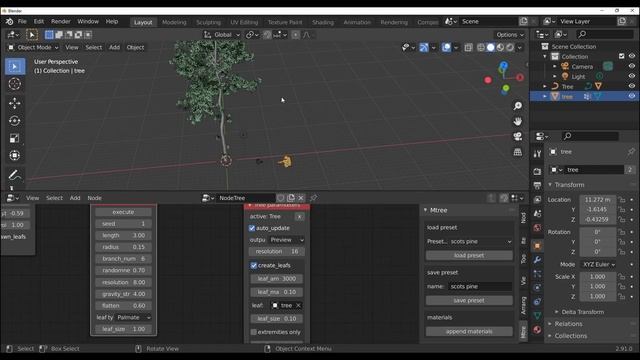
Task: Click the load preset button
Action: pyautogui.click(x=469, y=256)
